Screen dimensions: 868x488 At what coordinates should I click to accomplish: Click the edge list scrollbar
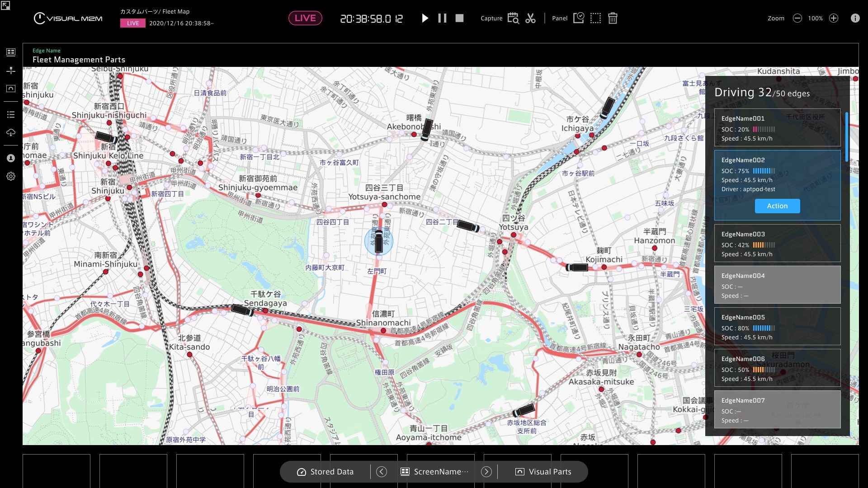tap(846, 136)
